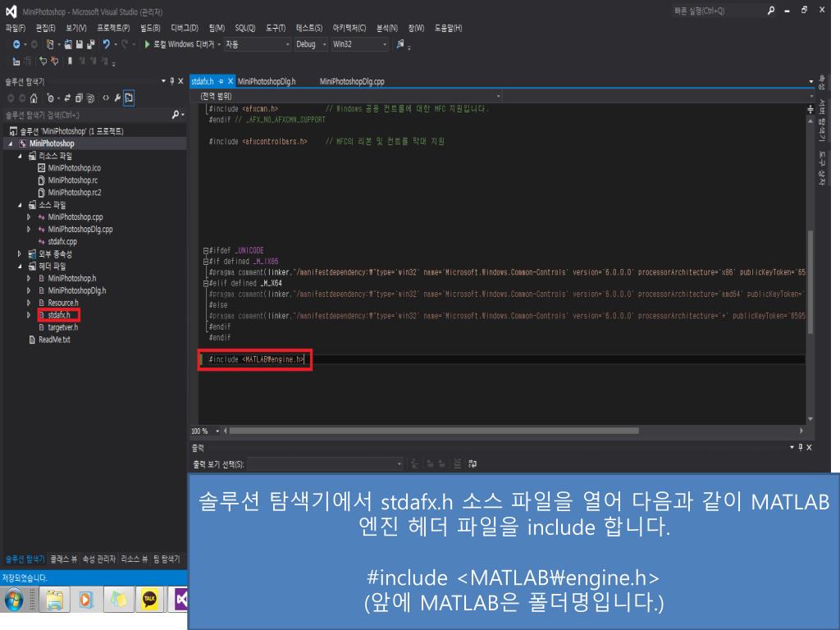
Task: Click the search icon in Solution Explorer
Action: 176,115
